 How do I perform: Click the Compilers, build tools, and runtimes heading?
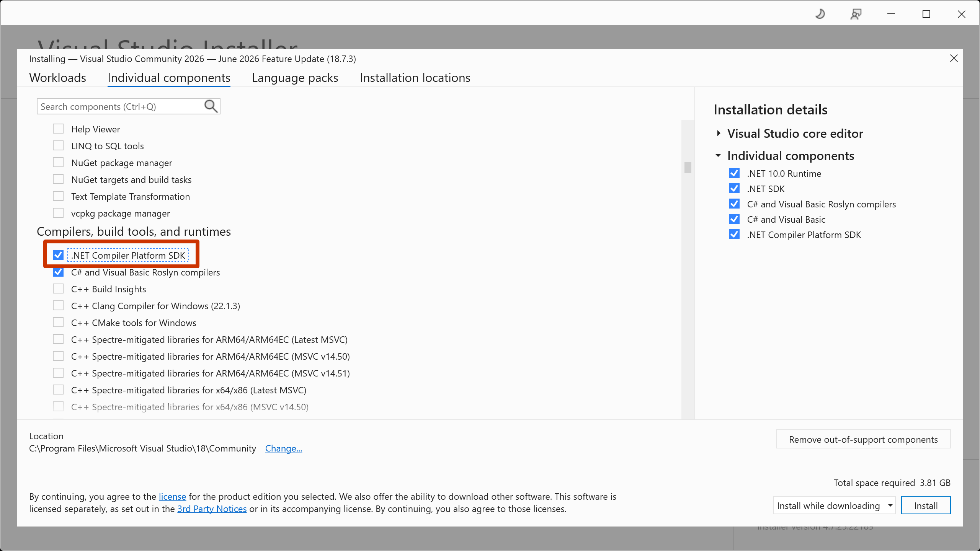point(134,231)
